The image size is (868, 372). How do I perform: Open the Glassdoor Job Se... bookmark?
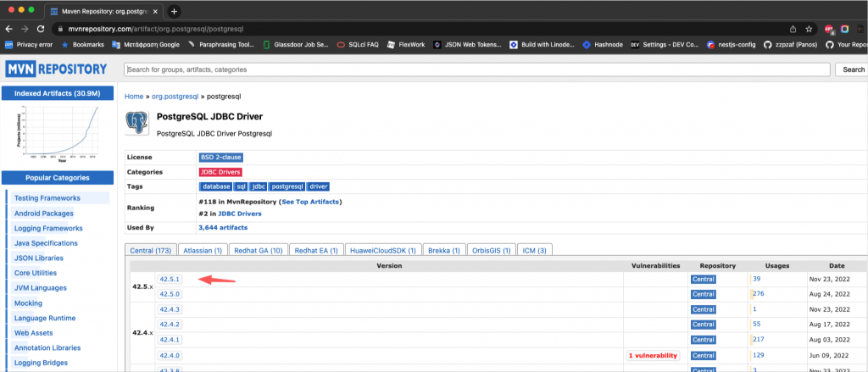(296, 45)
